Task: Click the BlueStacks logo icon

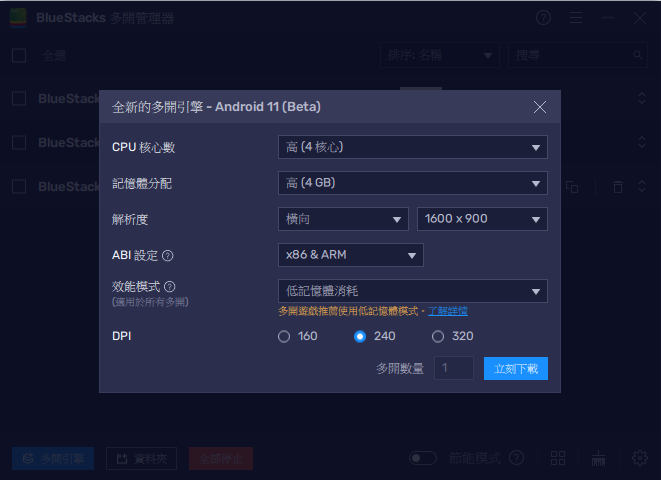Action: pyautogui.click(x=18, y=18)
